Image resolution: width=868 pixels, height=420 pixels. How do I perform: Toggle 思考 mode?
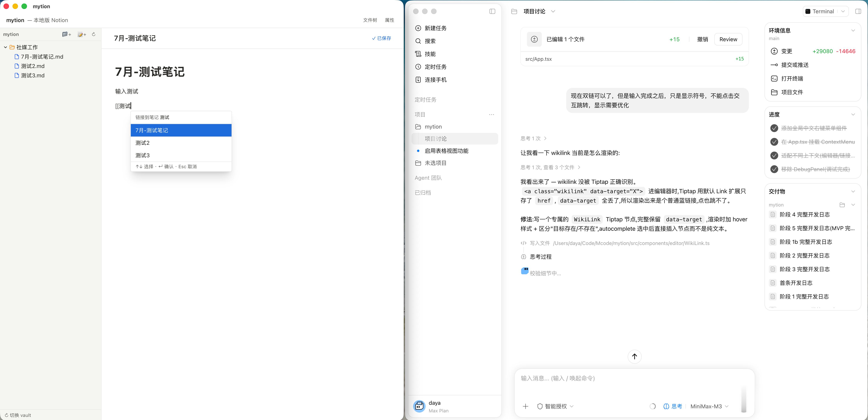(673, 407)
